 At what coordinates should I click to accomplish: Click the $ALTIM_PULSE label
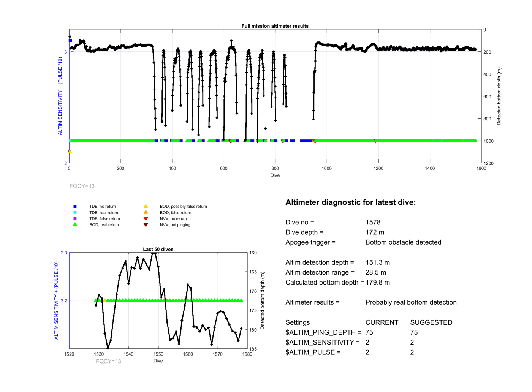[x=313, y=352]
